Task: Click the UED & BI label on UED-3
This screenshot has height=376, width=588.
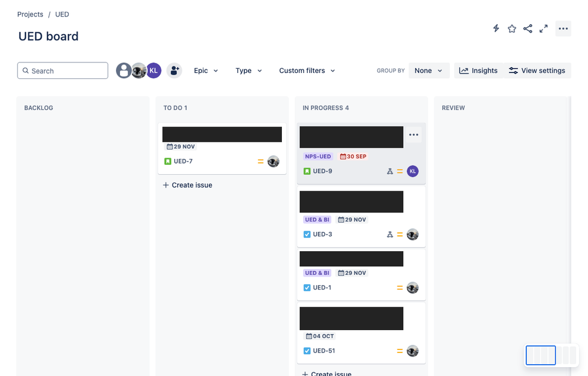Action: (317, 219)
